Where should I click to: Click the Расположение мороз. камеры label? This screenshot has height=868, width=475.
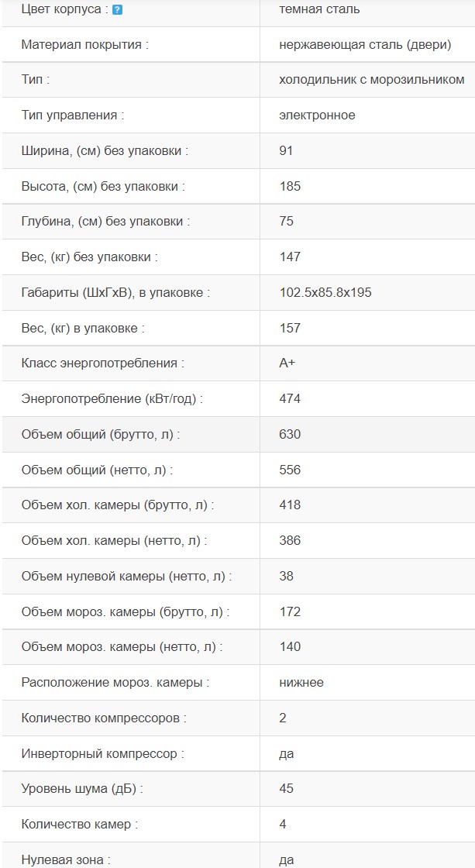(x=115, y=683)
